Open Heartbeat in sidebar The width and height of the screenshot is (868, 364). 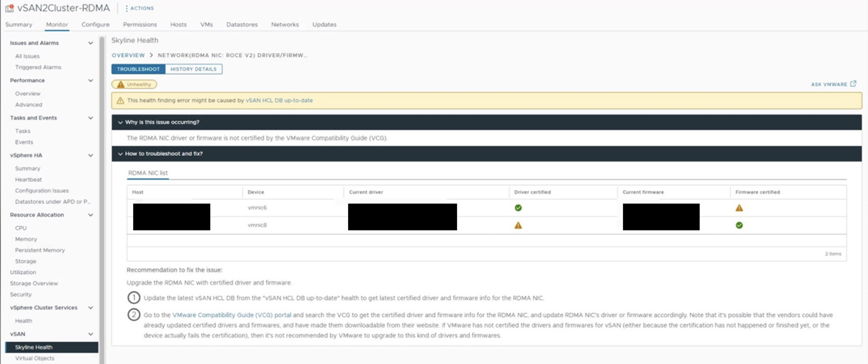click(x=29, y=180)
